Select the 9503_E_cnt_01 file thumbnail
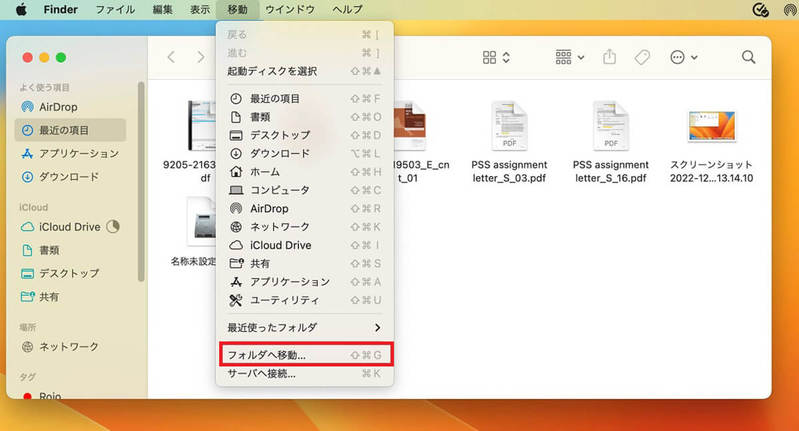The image size is (799, 431). (x=411, y=126)
